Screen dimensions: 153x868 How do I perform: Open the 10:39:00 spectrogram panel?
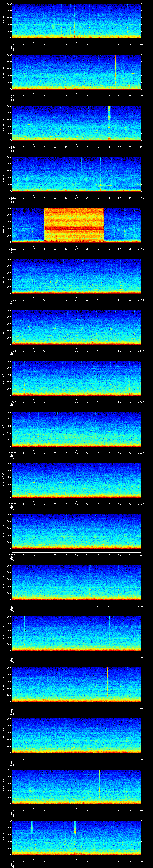point(76,531)
